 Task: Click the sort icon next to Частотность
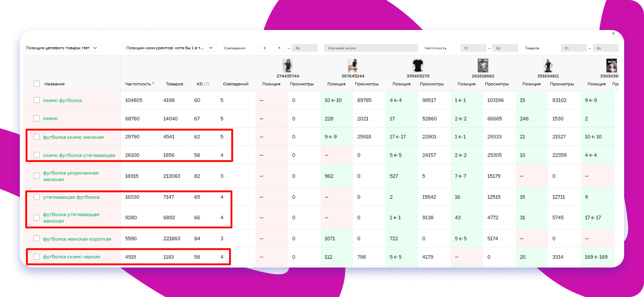[153, 83]
